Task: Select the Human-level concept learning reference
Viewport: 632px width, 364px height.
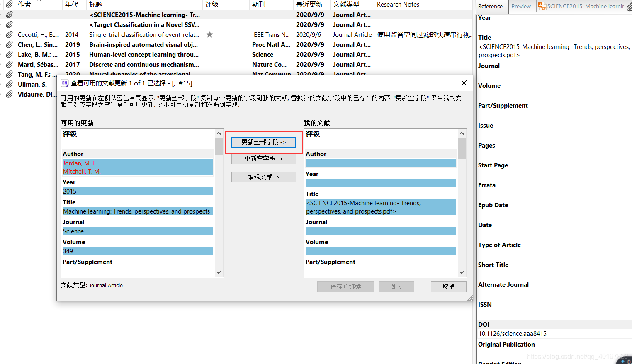Action: coord(236,54)
